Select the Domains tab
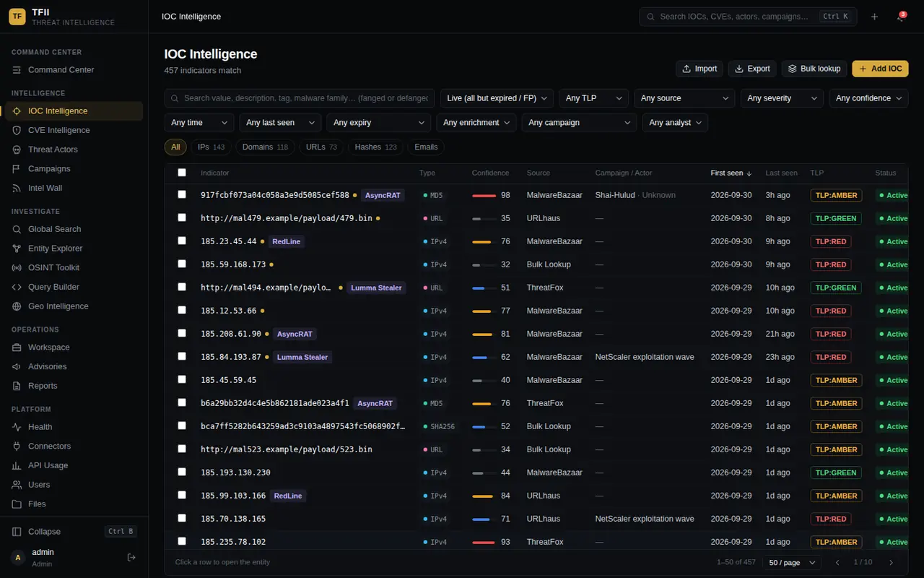Image resolution: width=924 pixels, height=578 pixels. click(265, 147)
